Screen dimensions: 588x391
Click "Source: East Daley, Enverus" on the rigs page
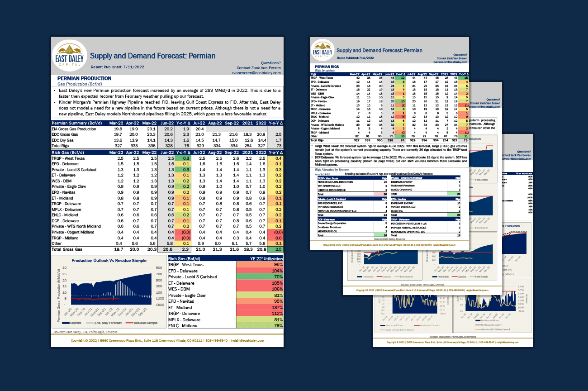tap(389, 238)
